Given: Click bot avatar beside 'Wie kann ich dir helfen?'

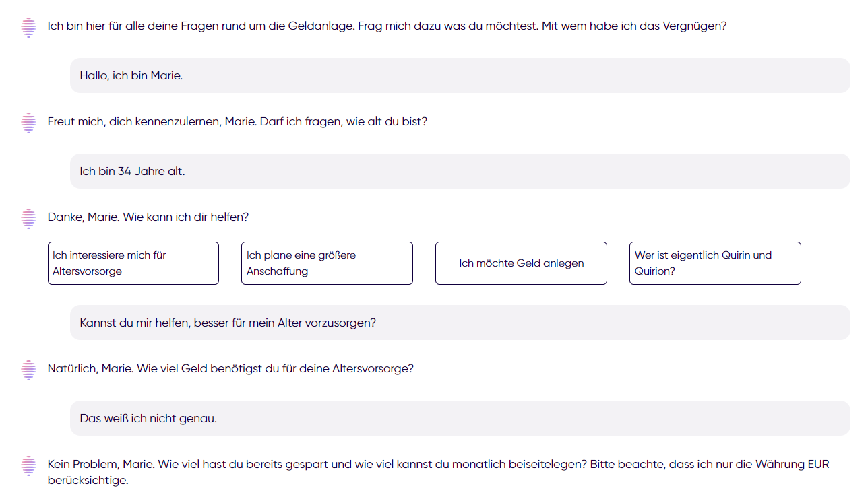Looking at the screenshot, I should click(x=28, y=218).
